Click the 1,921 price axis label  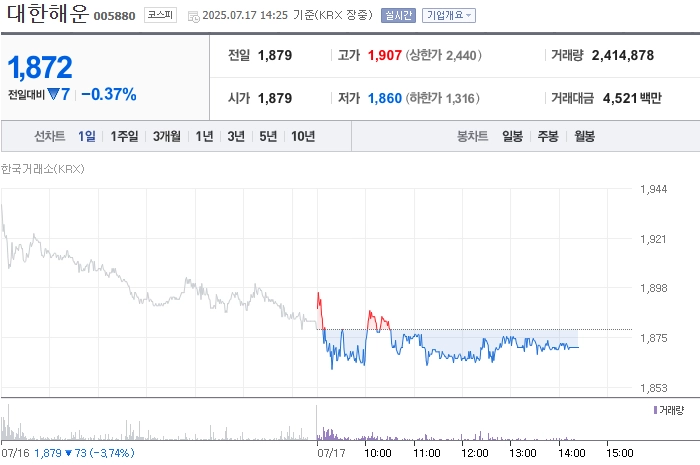click(654, 239)
